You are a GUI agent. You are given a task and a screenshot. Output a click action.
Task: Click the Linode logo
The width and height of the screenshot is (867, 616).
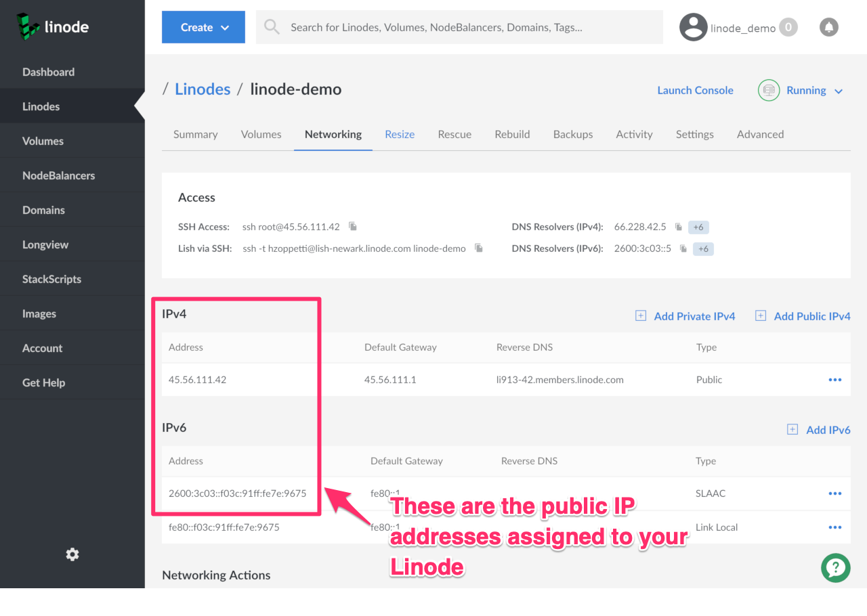tap(53, 27)
